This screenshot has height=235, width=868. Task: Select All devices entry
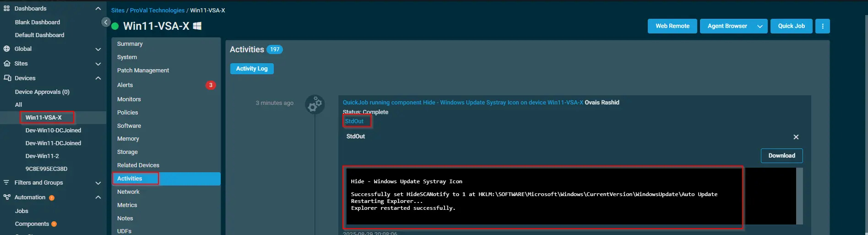(18, 105)
